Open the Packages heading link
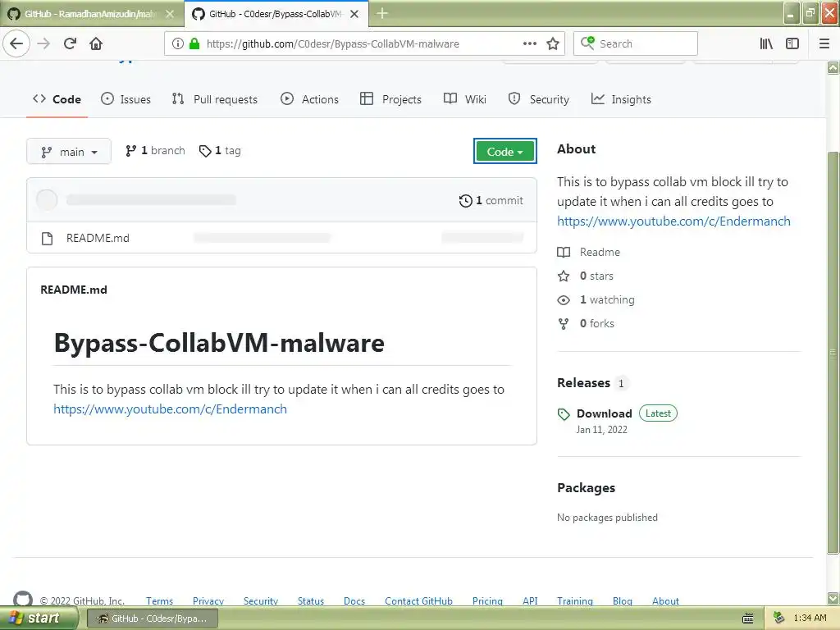The height and width of the screenshot is (630, 840). [586, 488]
